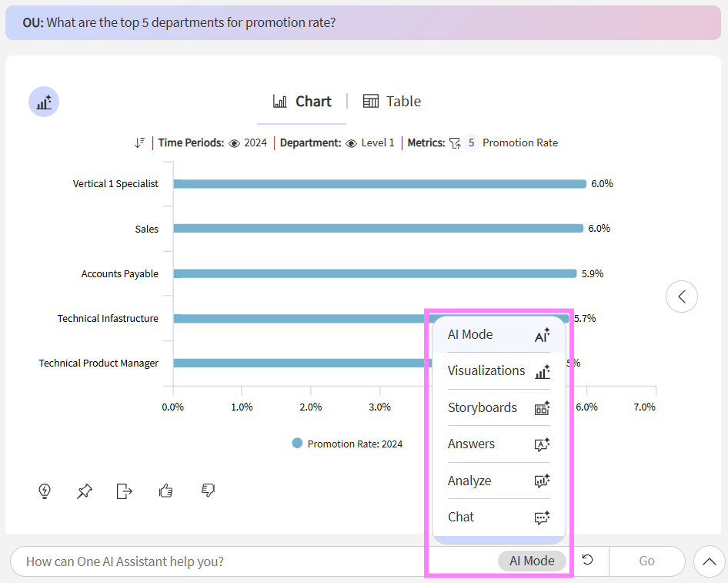Click the lightbulb insights icon

tap(45, 491)
